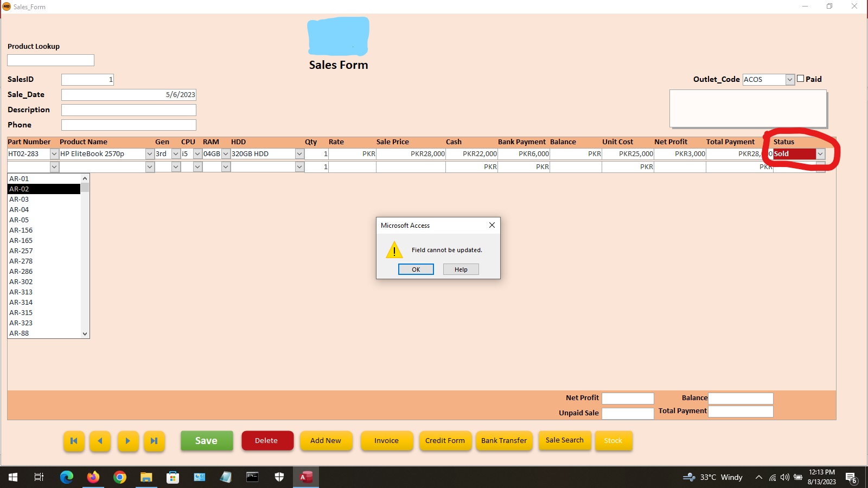Open Google Chrome from the taskbar
Viewport: 868px width, 488px height.
[119, 477]
